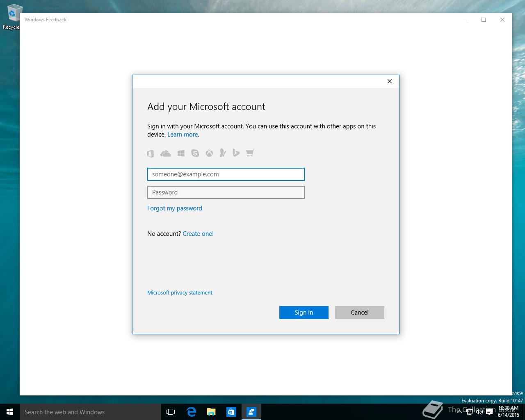Click the 'Windows Feedback' window title
The width and height of the screenshot is (525, 420).
[46, 20]
